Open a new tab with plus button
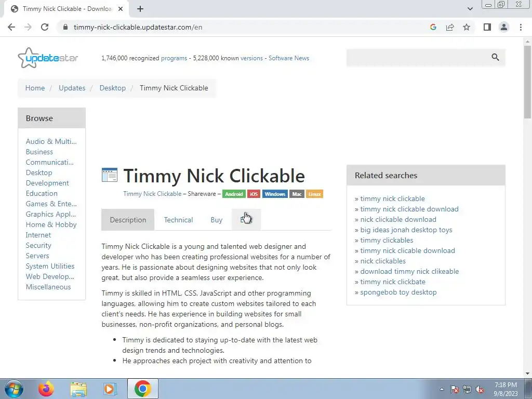The image size is (532, 399). point(140,9)
